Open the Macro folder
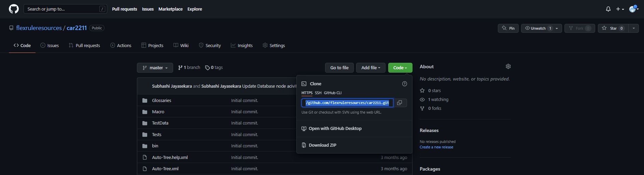644x175 pixels. [x=158, y=112]
